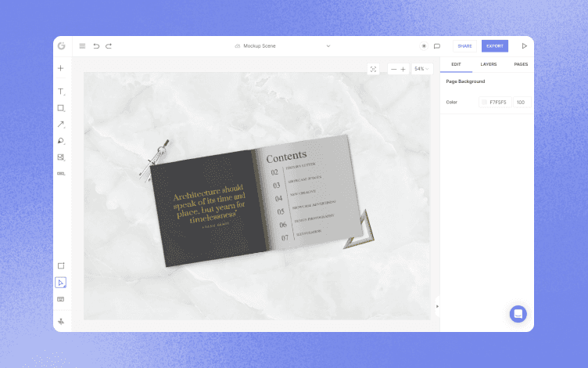The width and height of the screenshot is (588, 368).
Task: Click the Mockup Scene document title
Action: pyautogui.click(x=260, y=46)
